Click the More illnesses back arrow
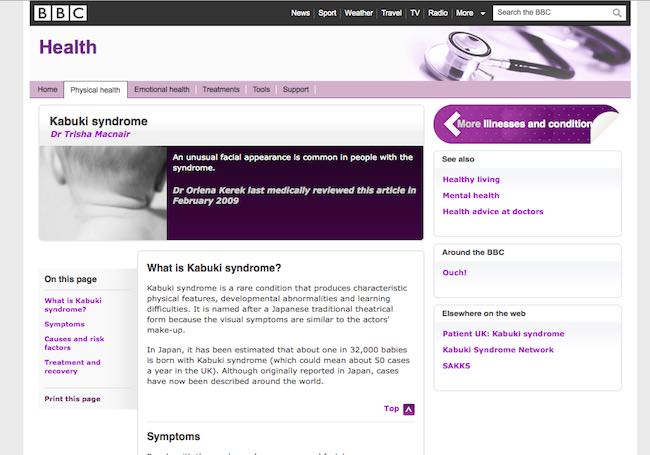Image resolution: width=650 pixels, height=455 pixels. tap(445, 125)
